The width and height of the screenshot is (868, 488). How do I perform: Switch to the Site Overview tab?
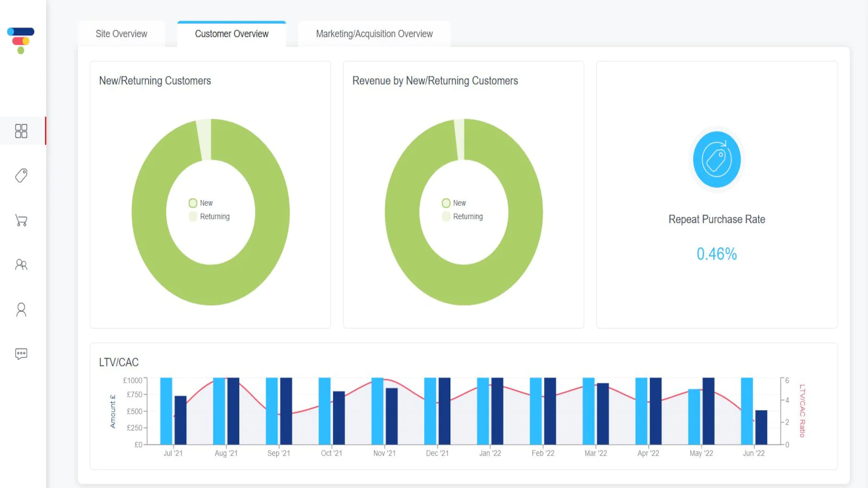pos(122,34)
